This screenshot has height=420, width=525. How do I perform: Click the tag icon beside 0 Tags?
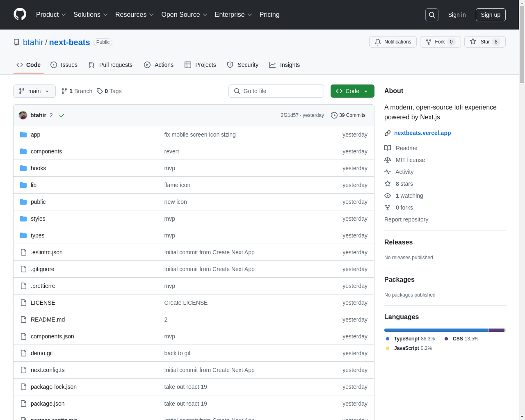click(100, 91)
